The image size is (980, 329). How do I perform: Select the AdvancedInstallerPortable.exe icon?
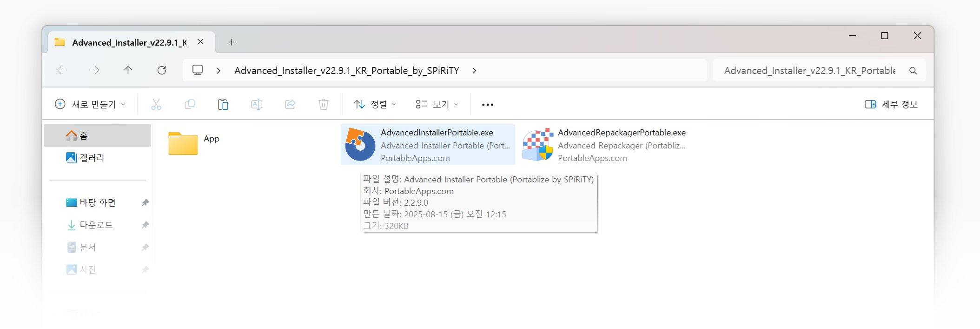[x=360, y=144]
